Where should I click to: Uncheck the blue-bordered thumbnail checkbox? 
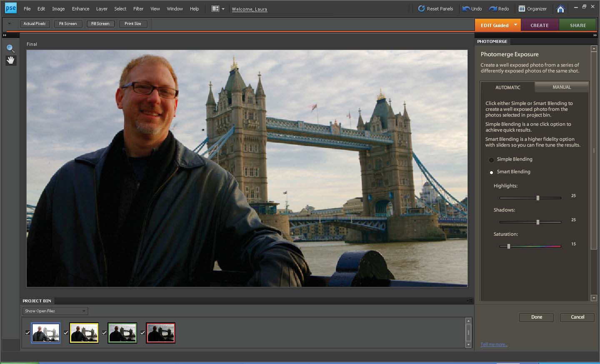(27, 333)
